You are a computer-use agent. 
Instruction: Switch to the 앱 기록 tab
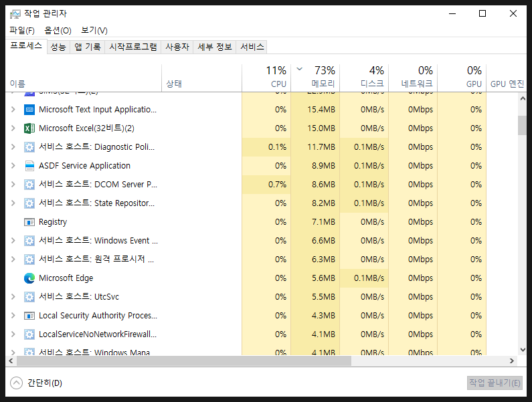(x=88, y=47)
